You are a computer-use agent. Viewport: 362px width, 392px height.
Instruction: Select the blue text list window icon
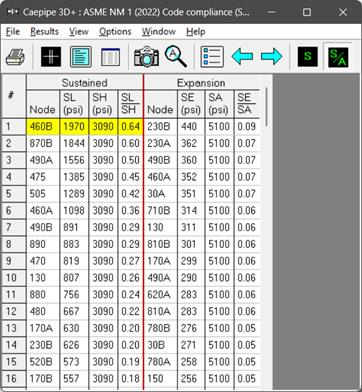pyautogui.click(x=81, y=57)
